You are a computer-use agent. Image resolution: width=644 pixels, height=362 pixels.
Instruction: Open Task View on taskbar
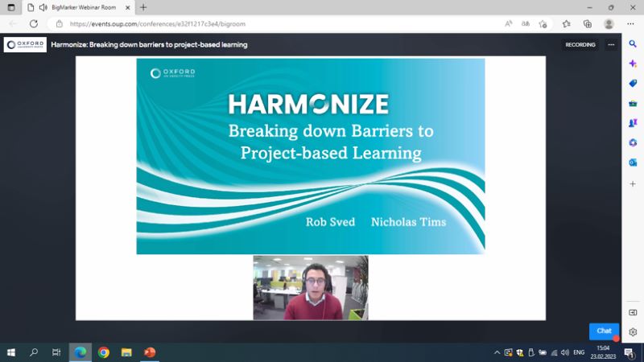pos(56,352)
